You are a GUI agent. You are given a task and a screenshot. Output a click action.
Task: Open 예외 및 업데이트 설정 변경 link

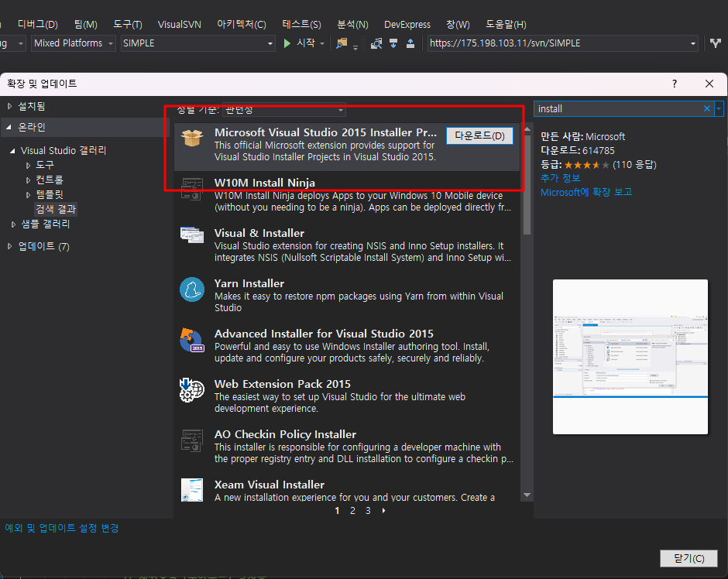(62, 528)
